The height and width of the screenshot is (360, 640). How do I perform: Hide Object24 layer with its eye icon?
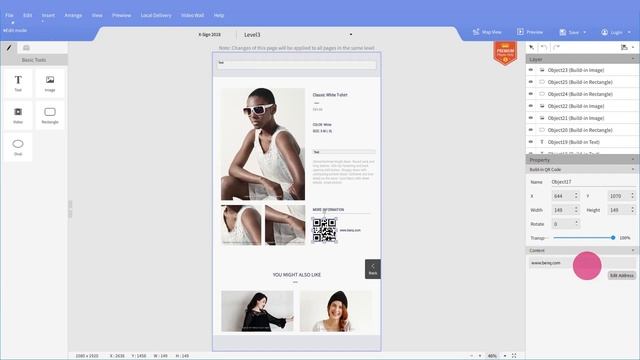[531, 94]
